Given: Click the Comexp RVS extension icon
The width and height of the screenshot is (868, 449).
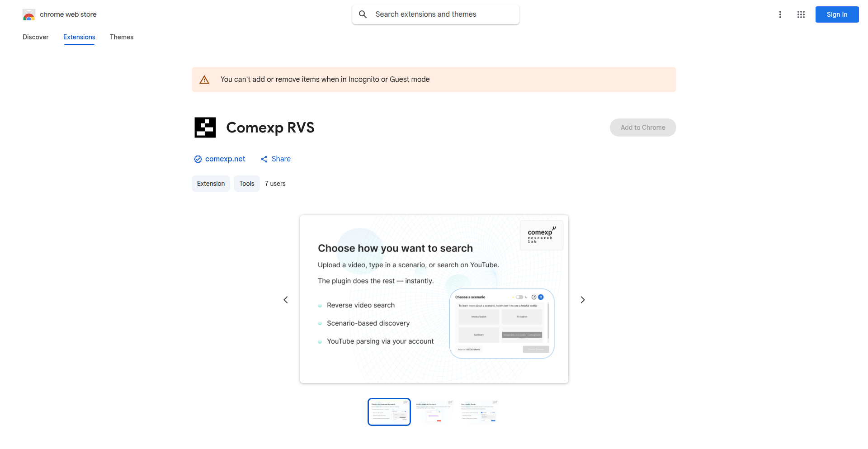Looking at the screenshot, I should (x=205, y=128).
